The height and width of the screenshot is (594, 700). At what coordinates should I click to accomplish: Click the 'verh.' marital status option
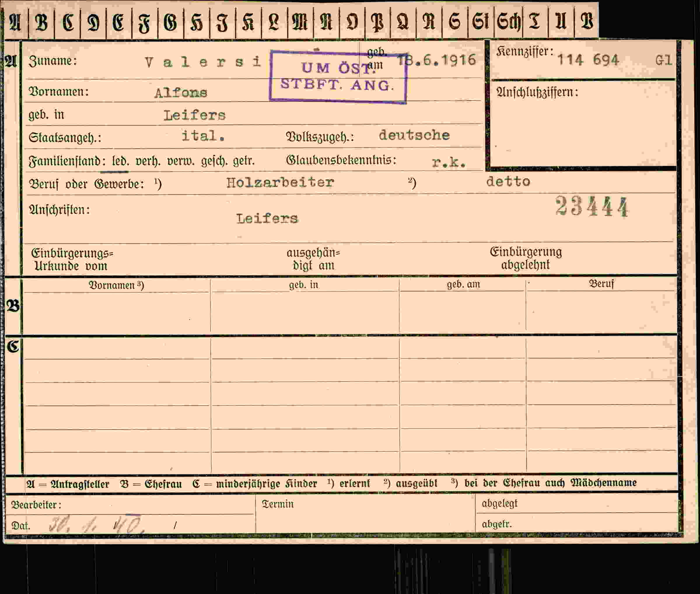click(148, 161)
